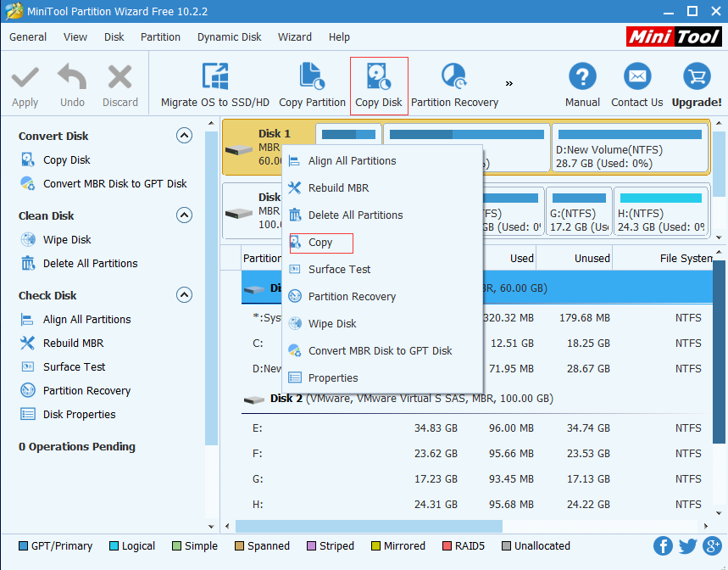
Task: Open the Help menu
Action: pos(339,37)
